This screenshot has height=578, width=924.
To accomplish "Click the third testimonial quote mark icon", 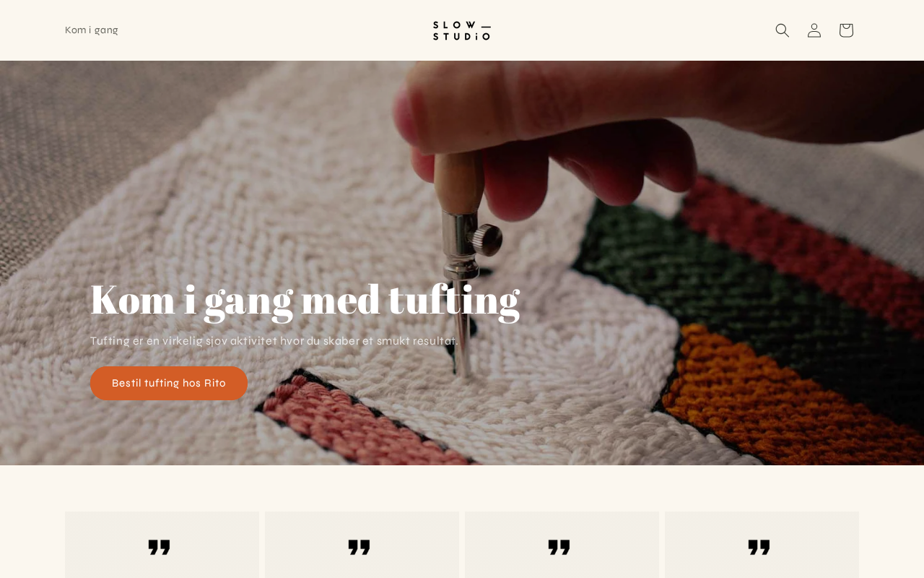I will click(x=559, y=547).
